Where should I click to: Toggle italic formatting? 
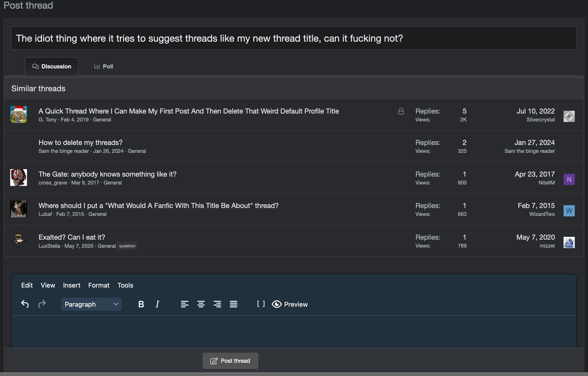(x=158, y=304)
